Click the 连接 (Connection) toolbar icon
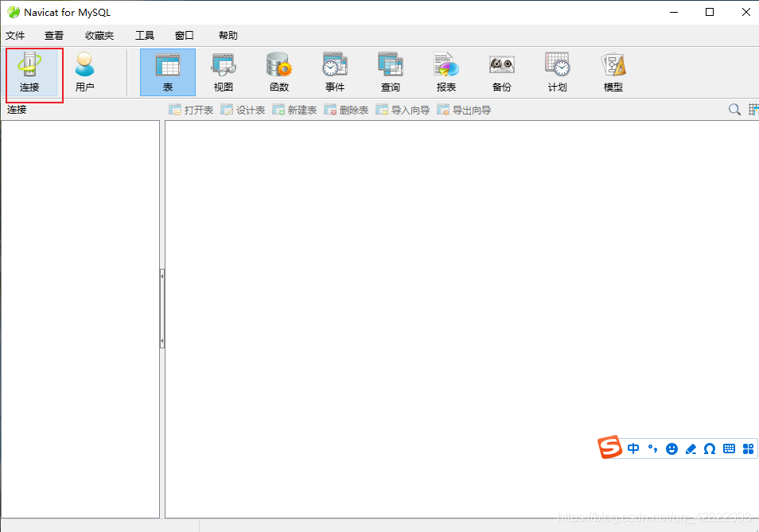 click(x=29, y=72)
